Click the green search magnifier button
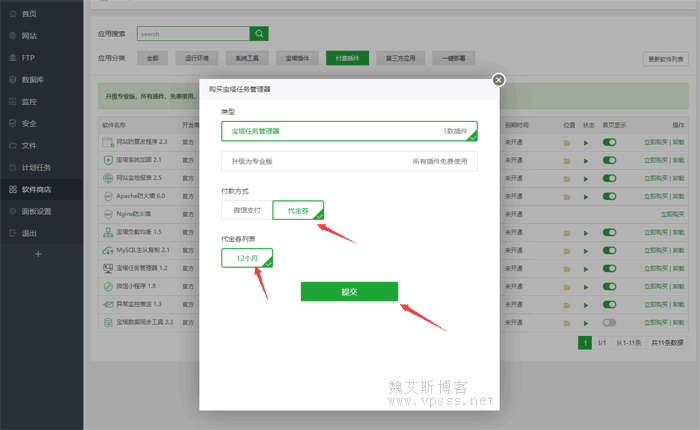This screenshot has width=700, height=430. tap(259, 34)
